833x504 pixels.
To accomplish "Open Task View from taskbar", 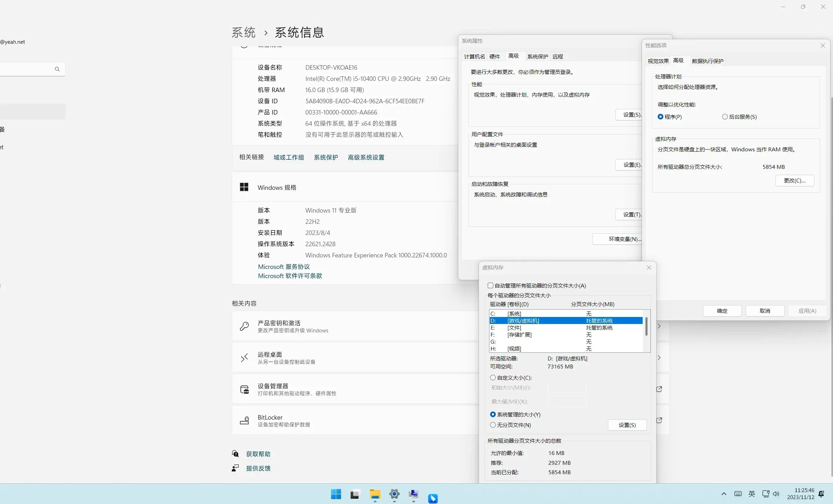I will click(x=355, y=494).
